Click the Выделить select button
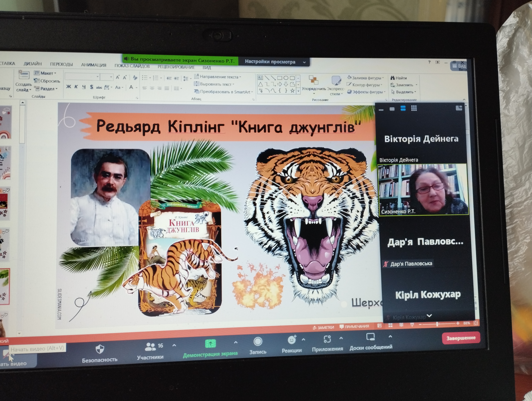 click(x=404, y=92)
